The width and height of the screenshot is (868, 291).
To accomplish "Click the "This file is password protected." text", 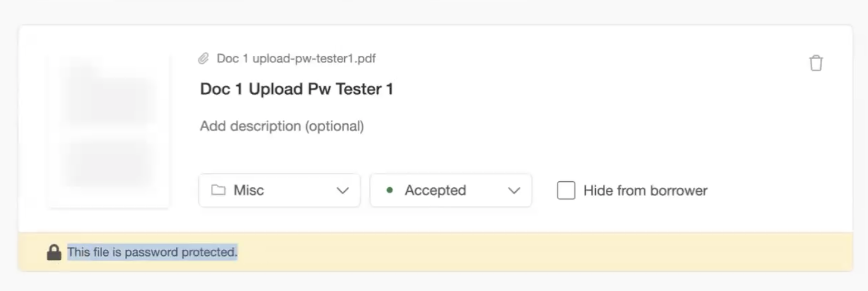I will [x=152, y=253].
